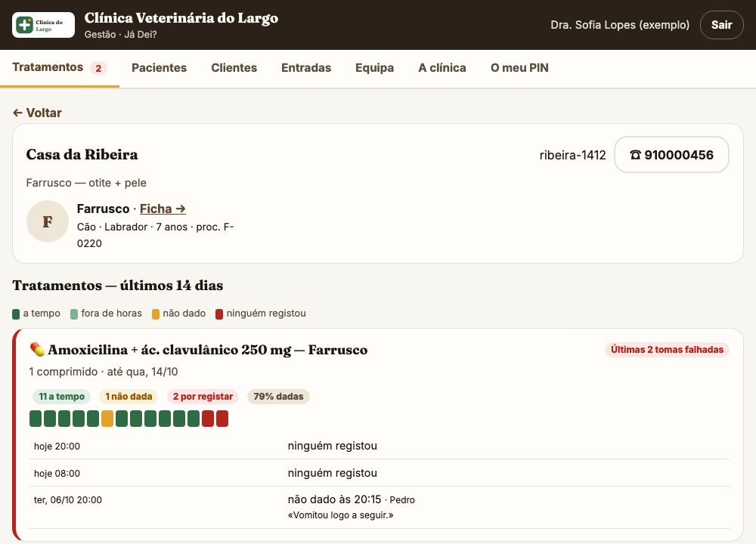Click the Sair button
Viewport: 756px width, 544px height.
(x=721, y=25)
